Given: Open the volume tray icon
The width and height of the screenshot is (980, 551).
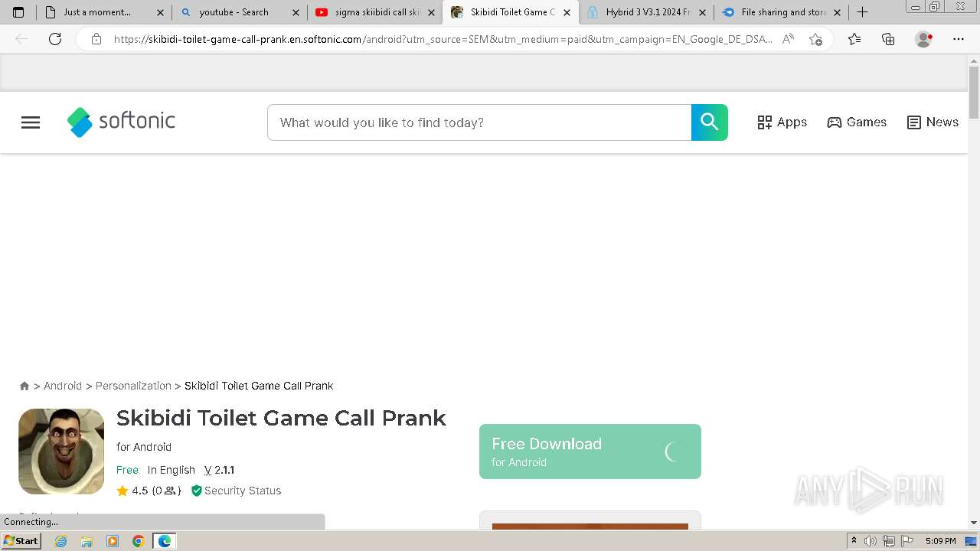Looking at the screenshot, I should point(871,541).
